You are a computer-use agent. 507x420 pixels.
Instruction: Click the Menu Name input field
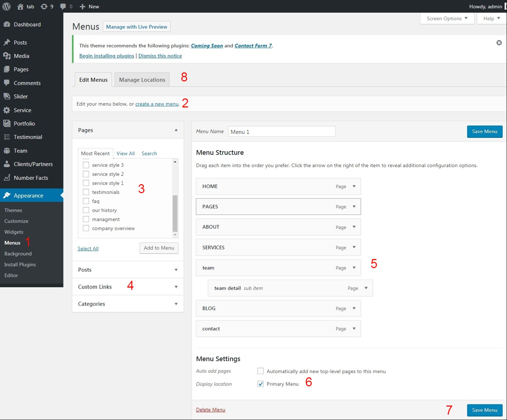pyautogui.click(x=282, y=131)
